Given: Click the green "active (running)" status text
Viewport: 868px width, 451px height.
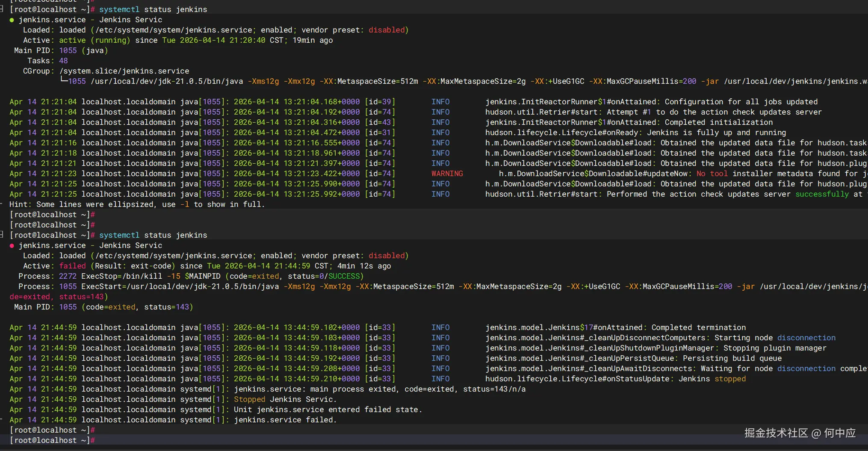Looking at the screenshot, I should point(94,40).
